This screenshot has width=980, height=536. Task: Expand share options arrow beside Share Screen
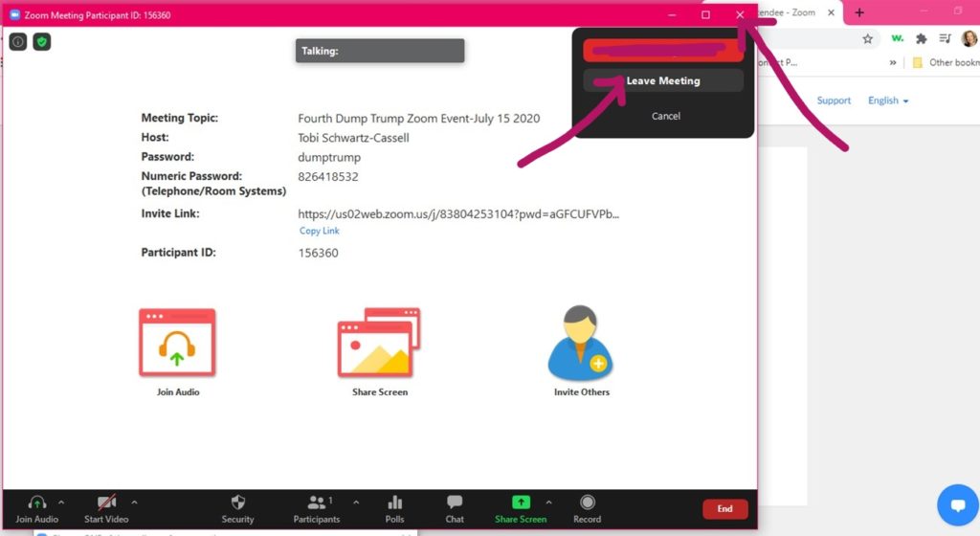pyautogui.click(x=548, y=502)
